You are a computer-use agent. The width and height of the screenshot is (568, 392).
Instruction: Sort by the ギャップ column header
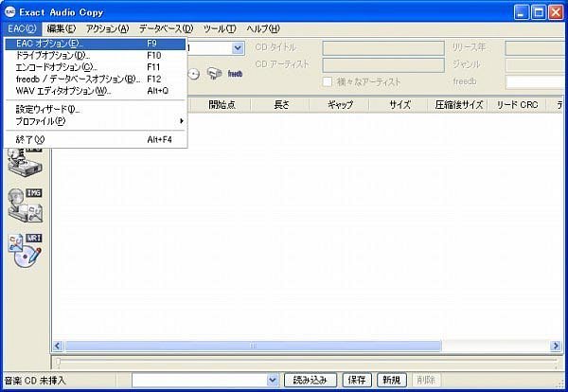(x=340, y=105)
